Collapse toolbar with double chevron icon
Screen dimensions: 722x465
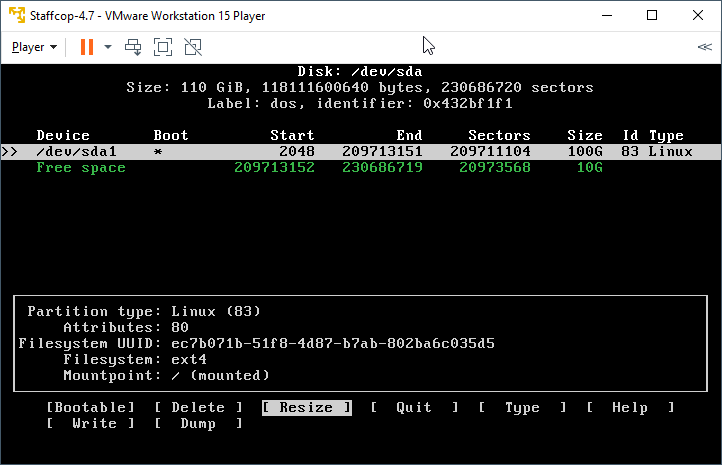(704, 47)
